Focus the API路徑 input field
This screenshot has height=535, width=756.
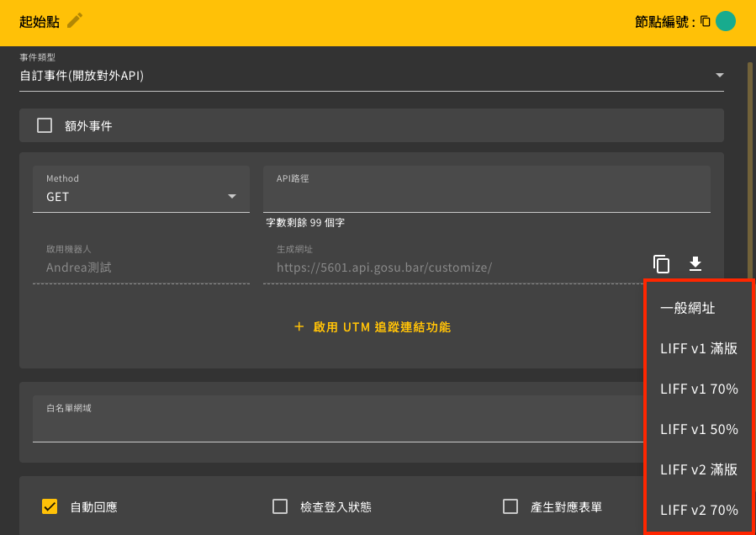487,189
